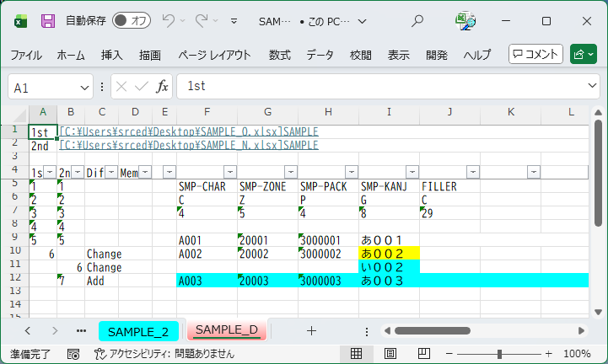
Task: Click the insert function fx icon
Action: 162,87
